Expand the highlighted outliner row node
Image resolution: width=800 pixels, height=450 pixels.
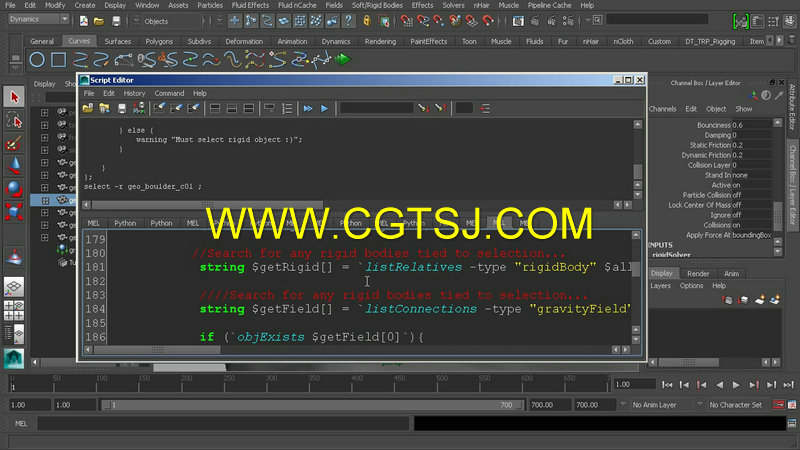(x=45, y=200)
